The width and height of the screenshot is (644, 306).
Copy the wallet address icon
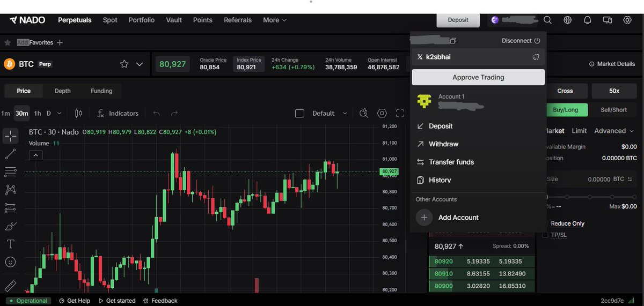click(x=453, y=41)
